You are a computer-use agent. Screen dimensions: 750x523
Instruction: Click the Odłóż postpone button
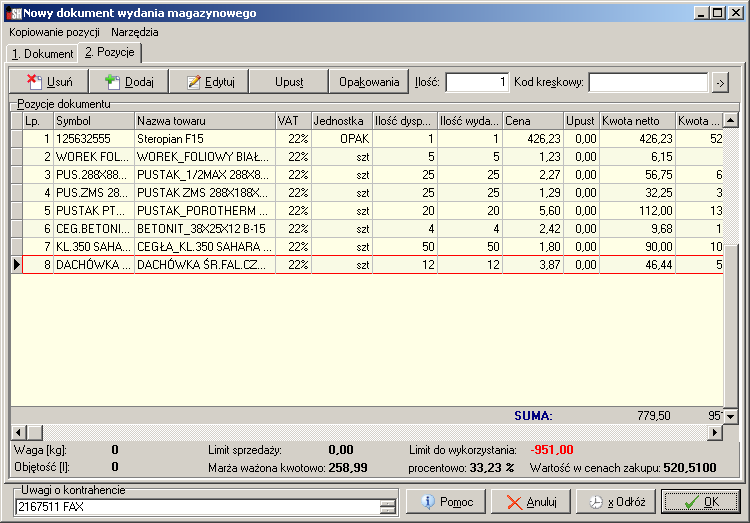coord(616,501)
